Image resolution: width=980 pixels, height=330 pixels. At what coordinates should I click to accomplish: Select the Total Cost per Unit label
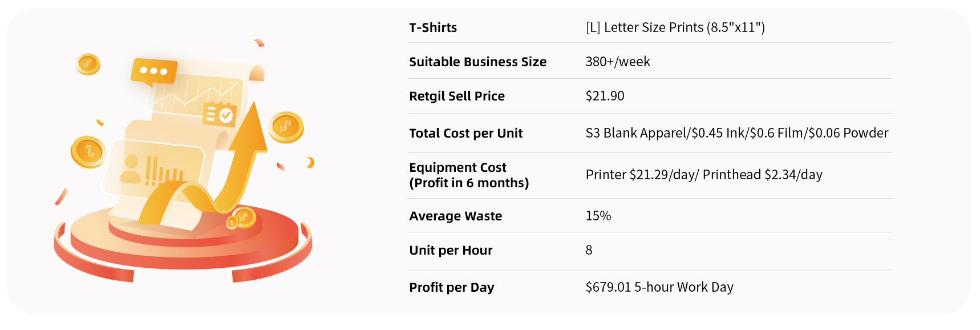click(x=465, y=133)
